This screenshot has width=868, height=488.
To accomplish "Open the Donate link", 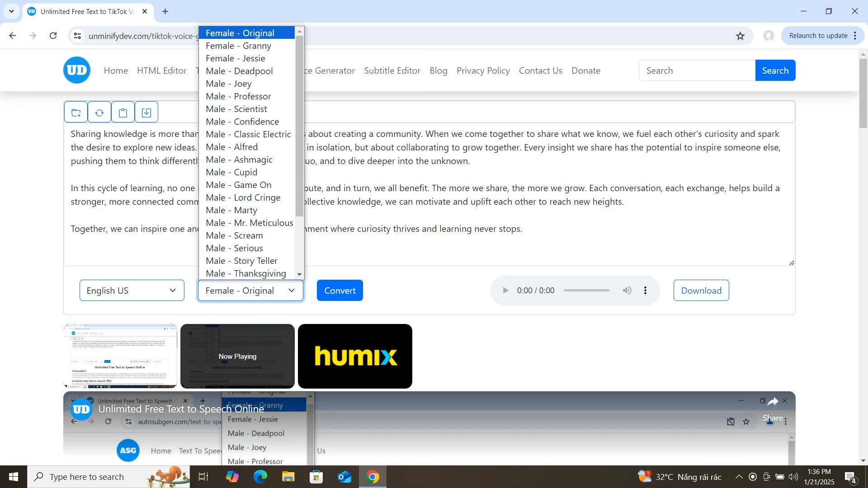I will [586, 70].
